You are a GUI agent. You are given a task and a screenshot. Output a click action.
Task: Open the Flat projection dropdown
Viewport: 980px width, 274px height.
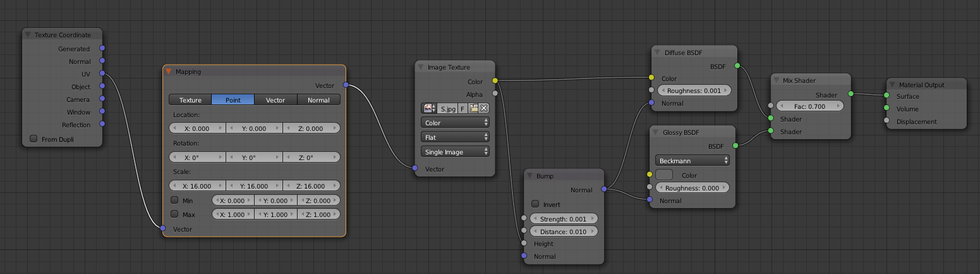(455, 137)
